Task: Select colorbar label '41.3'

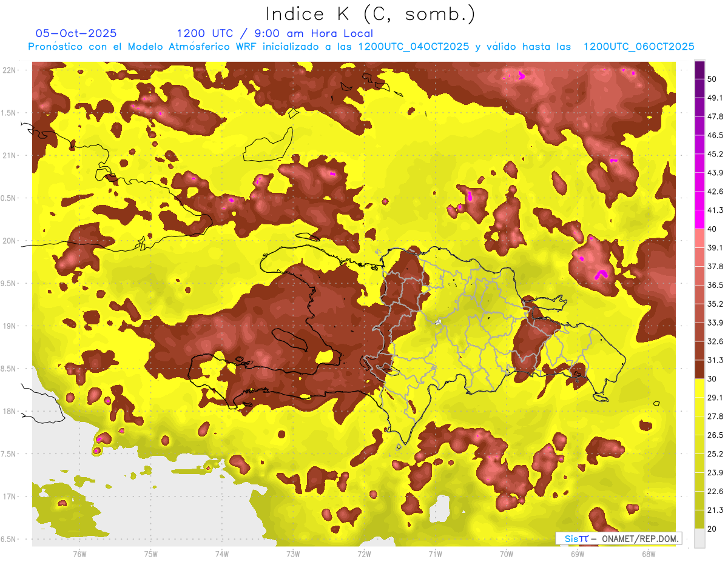Action: (715, 210)
